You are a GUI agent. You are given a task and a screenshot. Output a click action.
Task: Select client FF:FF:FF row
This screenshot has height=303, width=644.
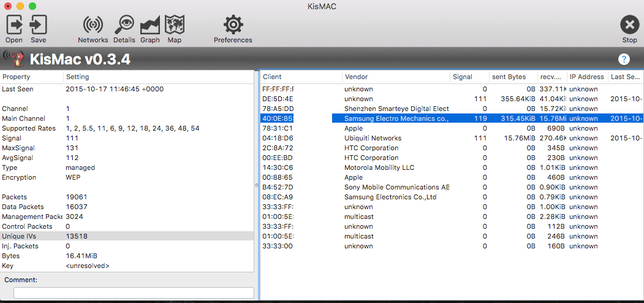click(452, 89)
